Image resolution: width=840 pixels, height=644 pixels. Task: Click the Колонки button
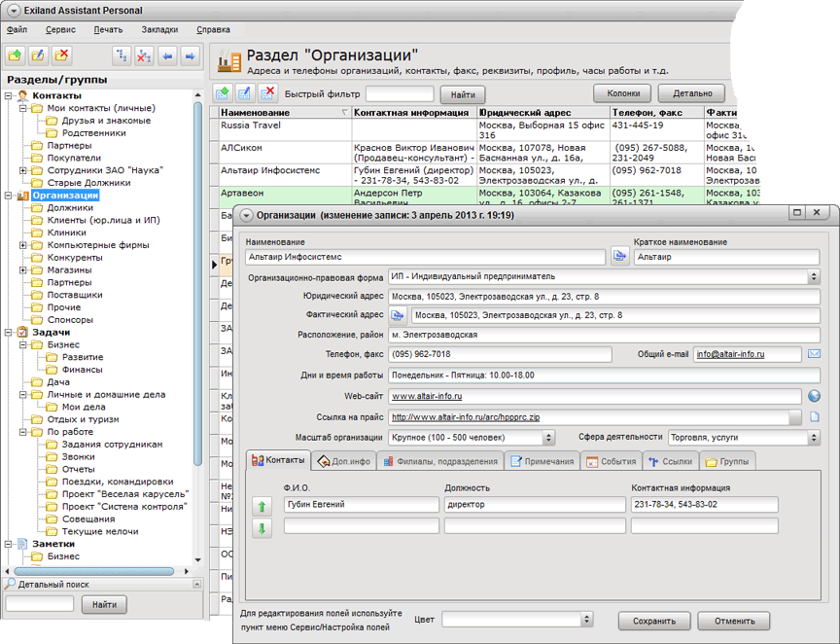click(622, 93)
